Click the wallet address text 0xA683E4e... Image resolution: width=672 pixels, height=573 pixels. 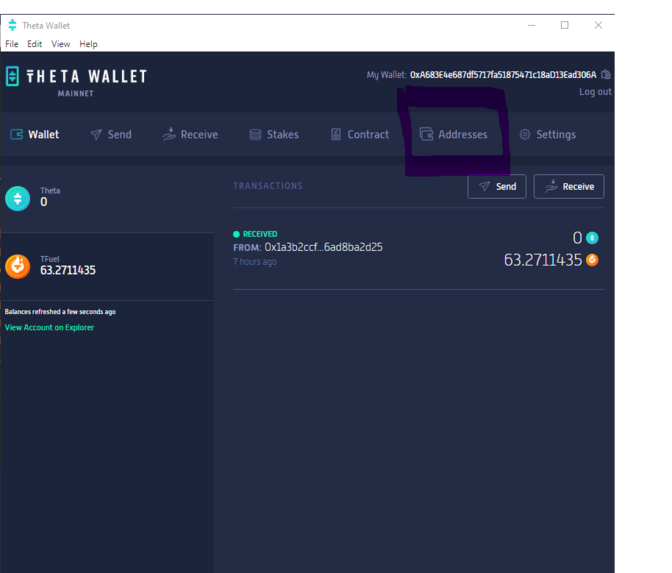click(x=503, y=75)
